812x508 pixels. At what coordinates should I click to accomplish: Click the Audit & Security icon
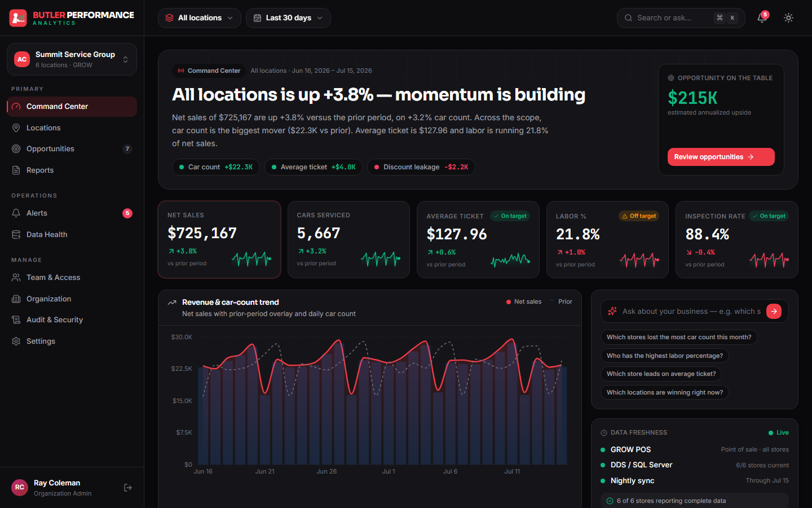coord(16,320)
